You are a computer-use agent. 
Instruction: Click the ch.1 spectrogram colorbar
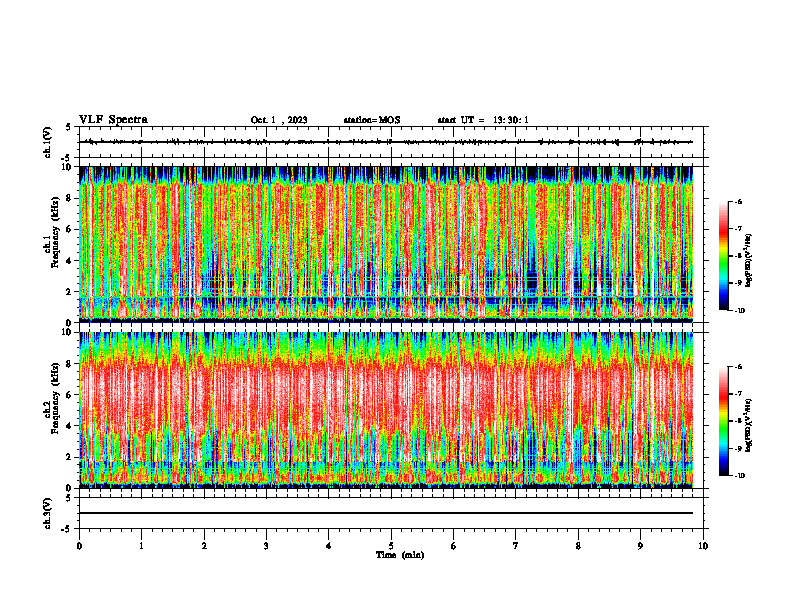tap(723, 256)
